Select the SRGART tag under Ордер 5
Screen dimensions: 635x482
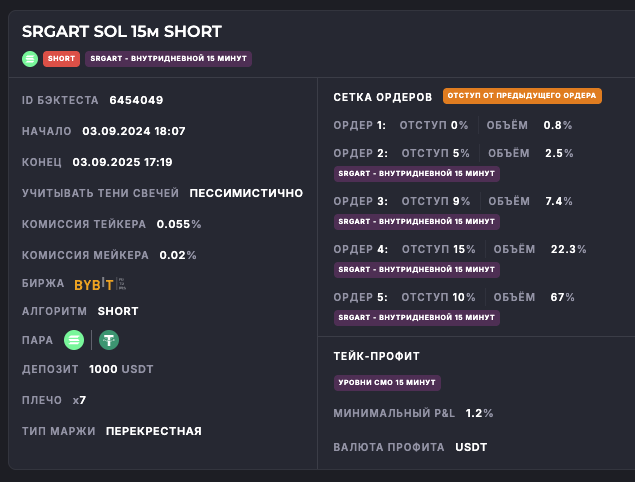click(x=417, y=317)
